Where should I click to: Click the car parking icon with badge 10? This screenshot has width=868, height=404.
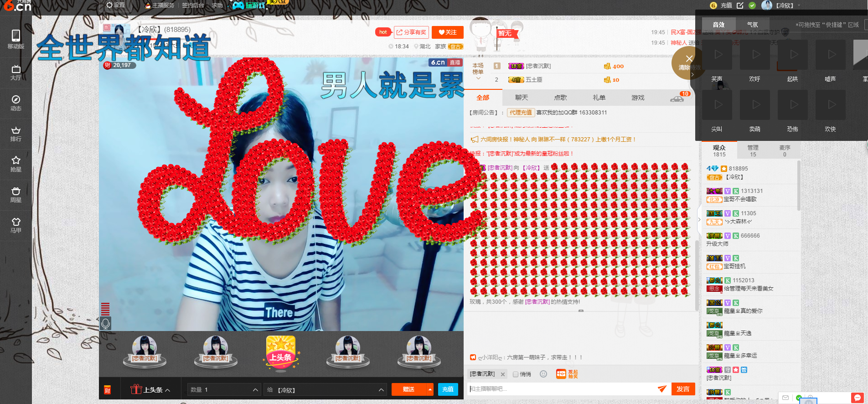coord(677,98)
